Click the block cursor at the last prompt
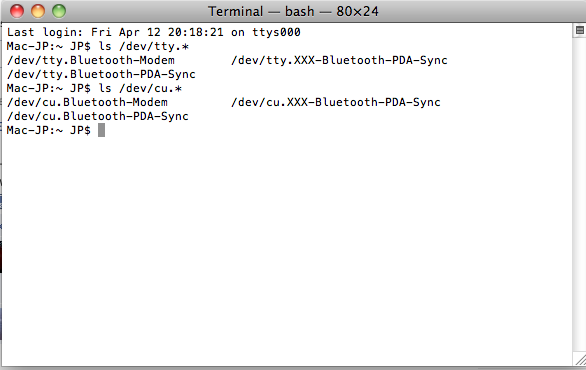This screenshot has width=586, height=370. click(101, 130)
